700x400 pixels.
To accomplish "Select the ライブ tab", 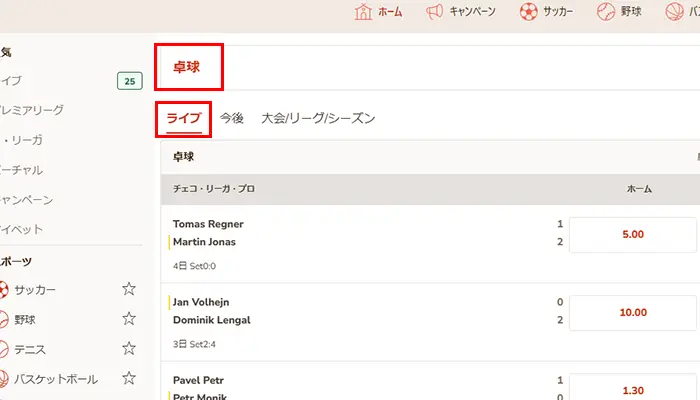I will (x=183, y=118).
